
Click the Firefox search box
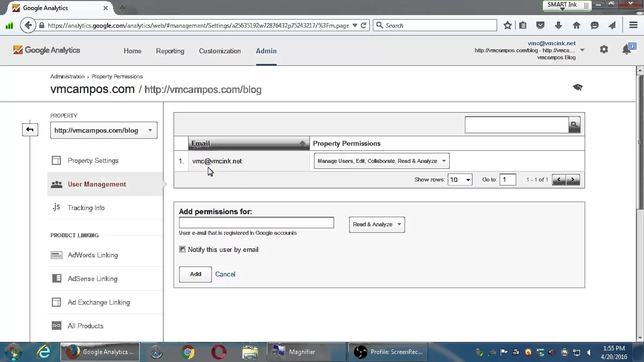pos(435,25)
